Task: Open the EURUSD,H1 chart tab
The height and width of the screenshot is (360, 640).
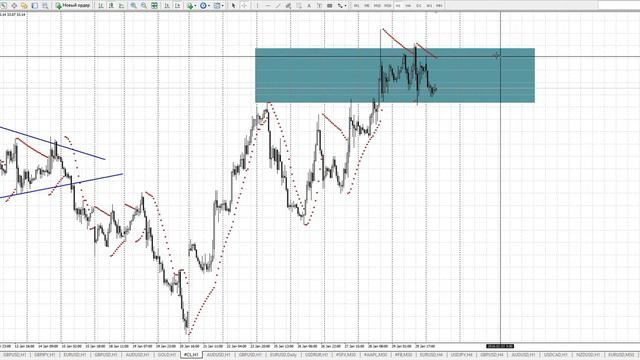Action: click(76, 355)
